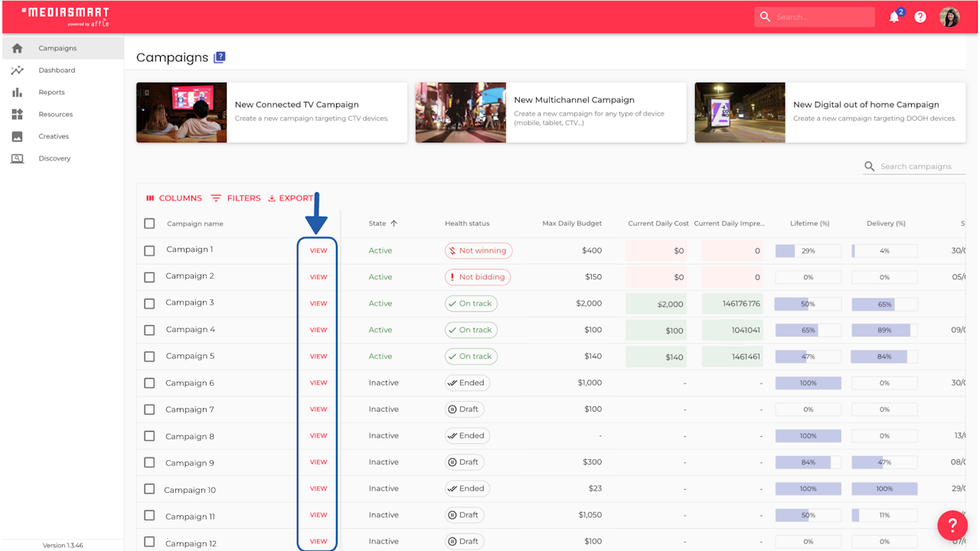Click the Campaign name column header
Screen dimensions: 980x551
tap(195, 223)
